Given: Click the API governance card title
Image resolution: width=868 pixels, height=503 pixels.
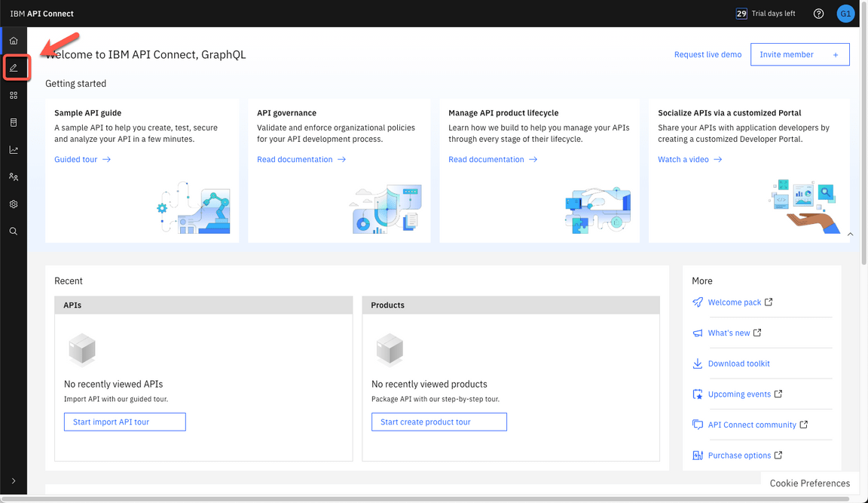Looking at the screenshot, I should [286, 112].
